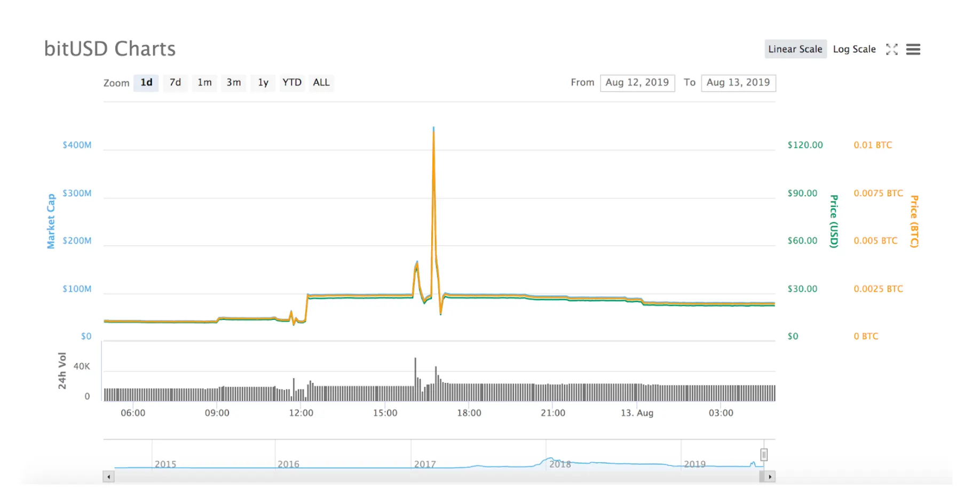The width and height of the screenshot is (980, 497).
Task: Click the fullscreen expand icon
Action: 891,50
